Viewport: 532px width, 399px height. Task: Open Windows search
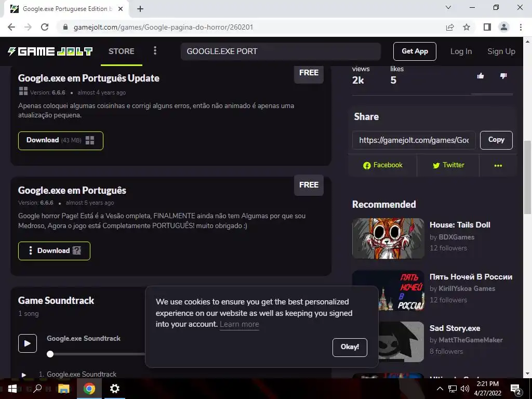37,389
